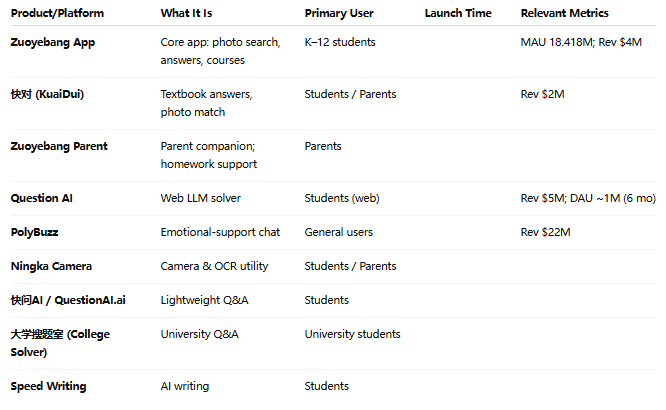Click the 'University Q&A' description
The width and height of the screenshot is (666, 410).
199,334
